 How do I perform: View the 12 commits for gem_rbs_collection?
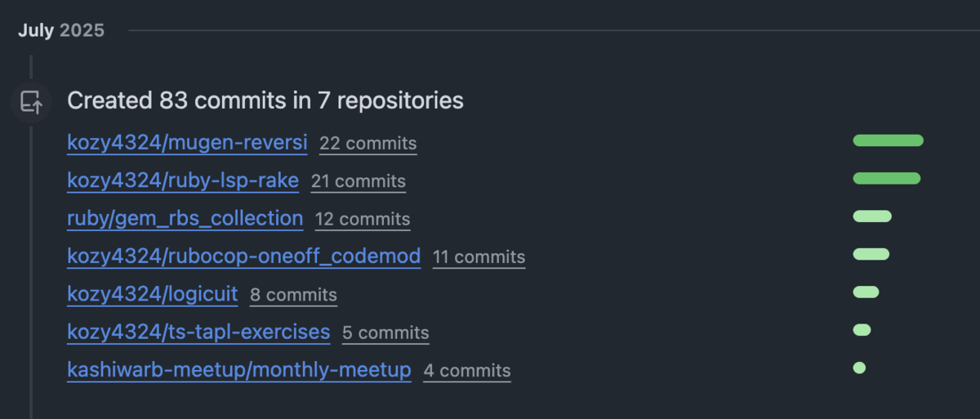[x=363, y=219]
